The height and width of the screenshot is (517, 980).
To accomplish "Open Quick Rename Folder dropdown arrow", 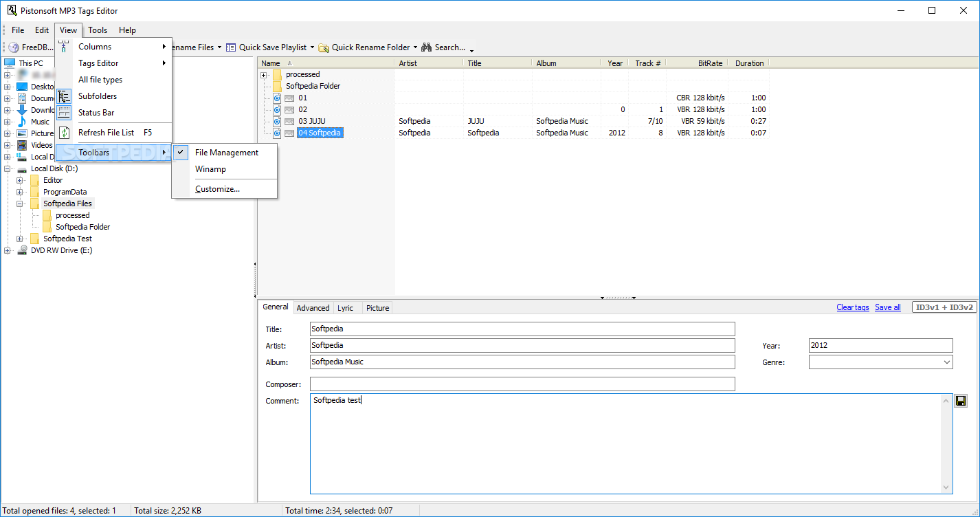I will pos(415,47).
